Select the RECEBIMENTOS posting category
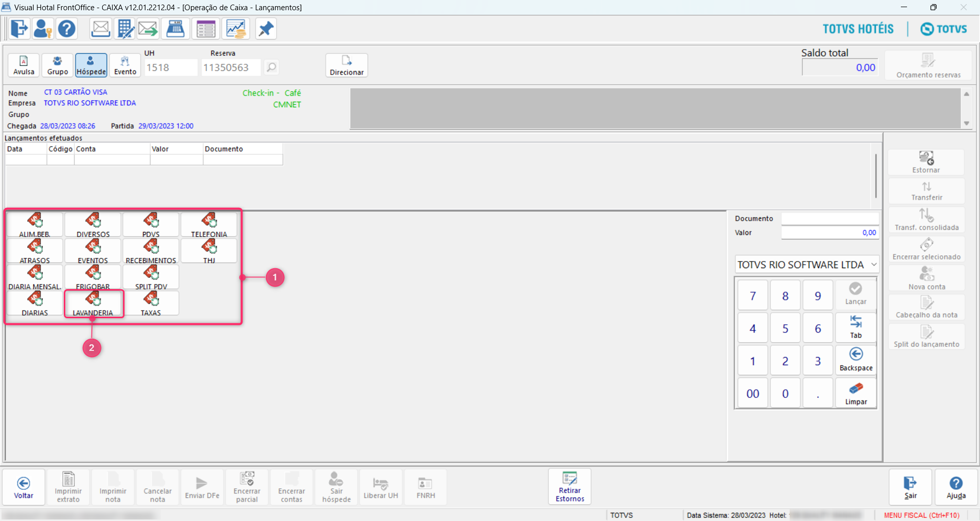Viewport: 980px width, 521px height. coord(151,251)
